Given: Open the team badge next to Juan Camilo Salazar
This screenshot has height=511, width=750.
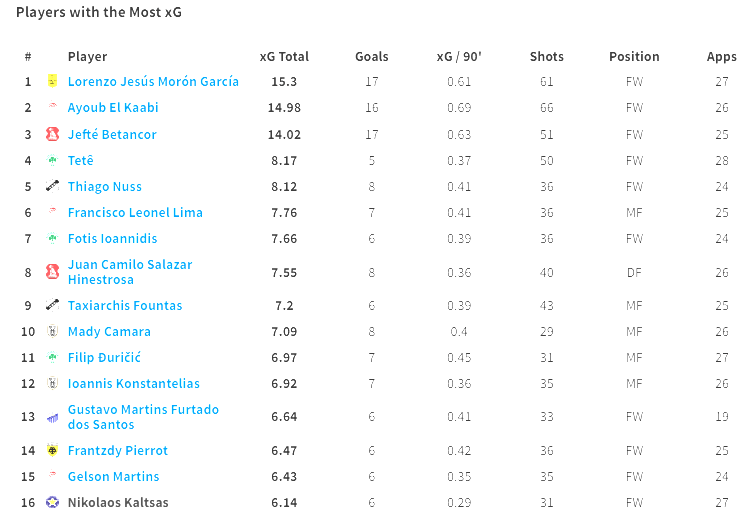Looking at the screenshot, I should click(x=52, y=272).
